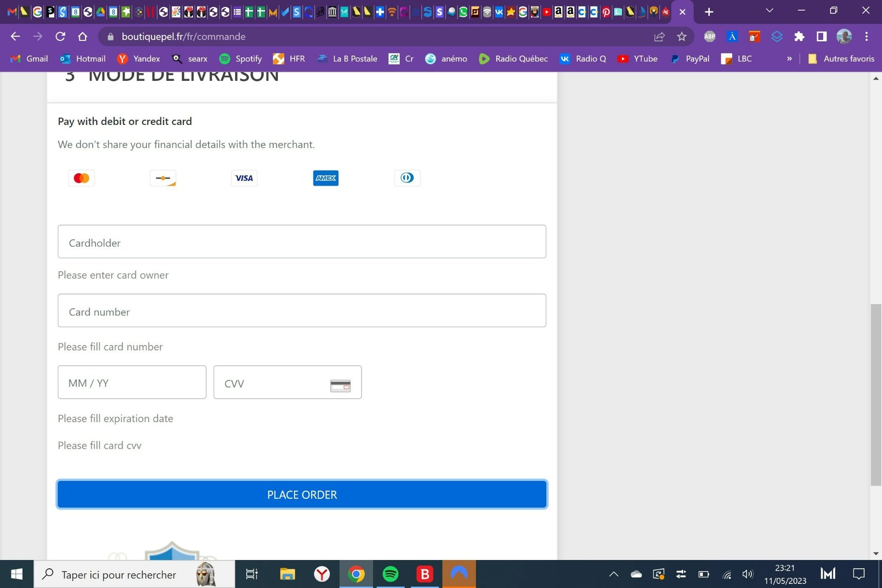Open the Extensions puzzle-piece menu
The width and height of the screenshot is (882, 588).
799,36
